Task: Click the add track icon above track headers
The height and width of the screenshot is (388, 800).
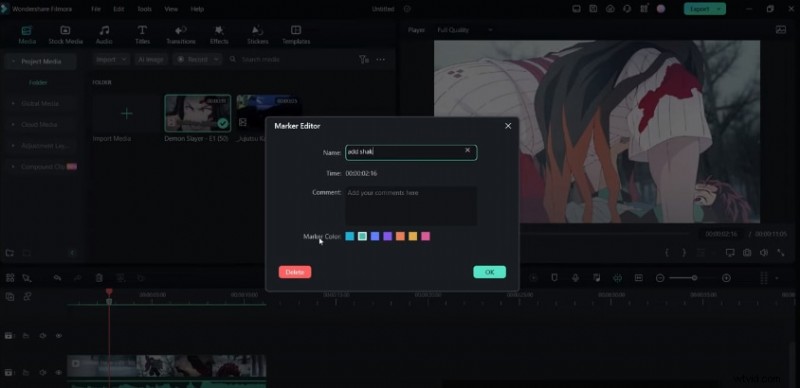Action: click(x=10, y=296)
